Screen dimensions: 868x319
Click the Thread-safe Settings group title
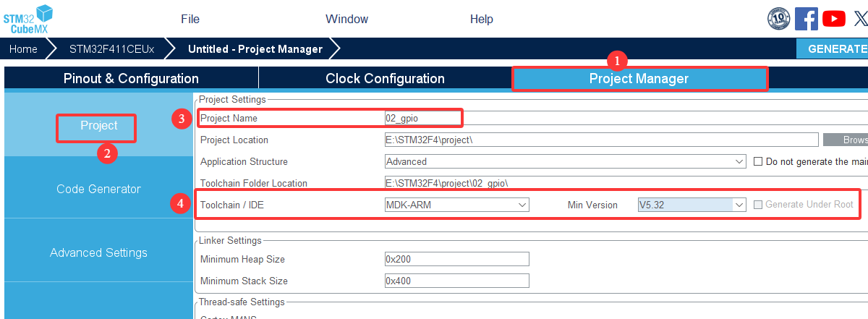(242, 302)
